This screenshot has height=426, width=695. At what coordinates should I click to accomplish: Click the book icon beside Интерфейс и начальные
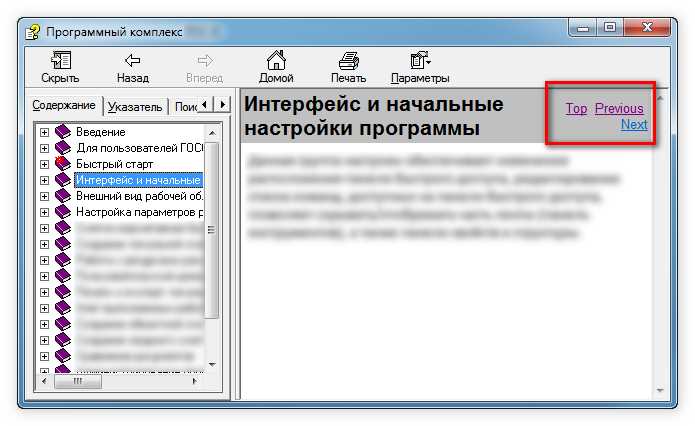point(63,180)
